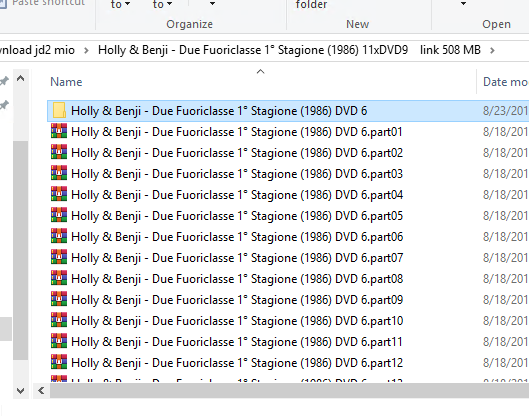Sort by the Name column header
This screenshot has height=416, width=529.
66,82
